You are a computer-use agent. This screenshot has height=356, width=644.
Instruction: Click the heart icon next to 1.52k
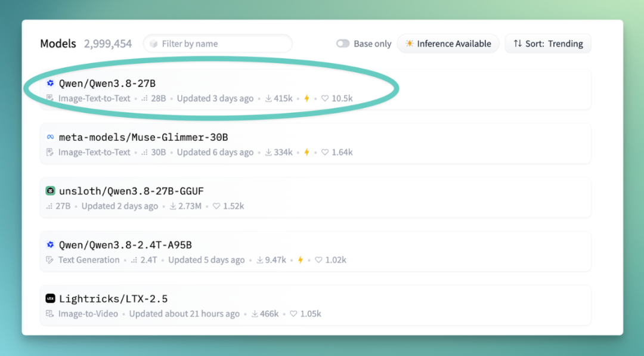pyautogui.click(x=216, y=206)
